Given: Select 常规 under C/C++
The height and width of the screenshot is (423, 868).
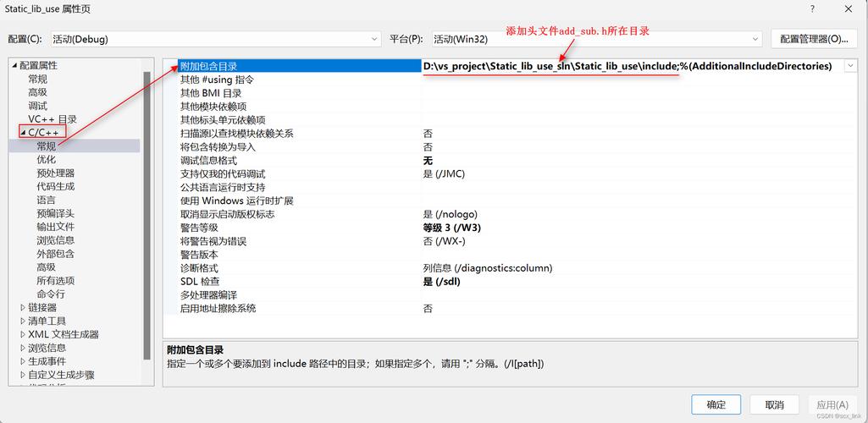Looking at the screenshot, I should click(47, 146).
